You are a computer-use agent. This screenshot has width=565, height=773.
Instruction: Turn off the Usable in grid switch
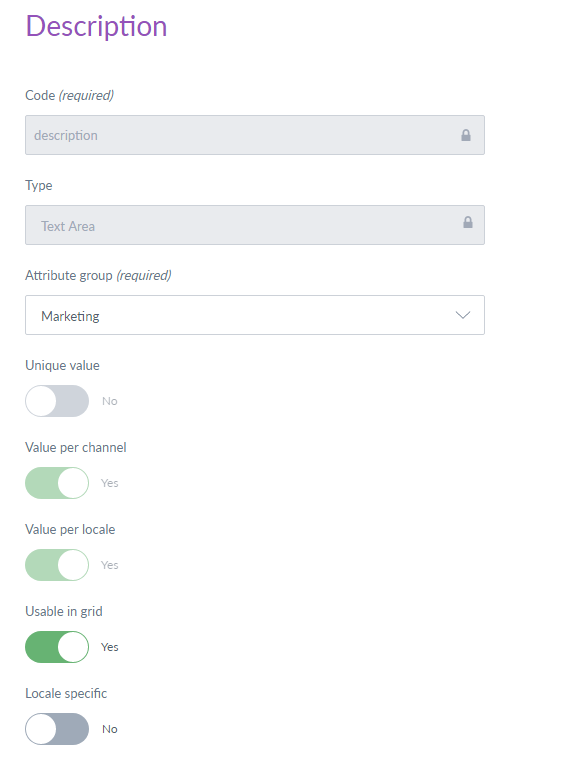[57, 647]
